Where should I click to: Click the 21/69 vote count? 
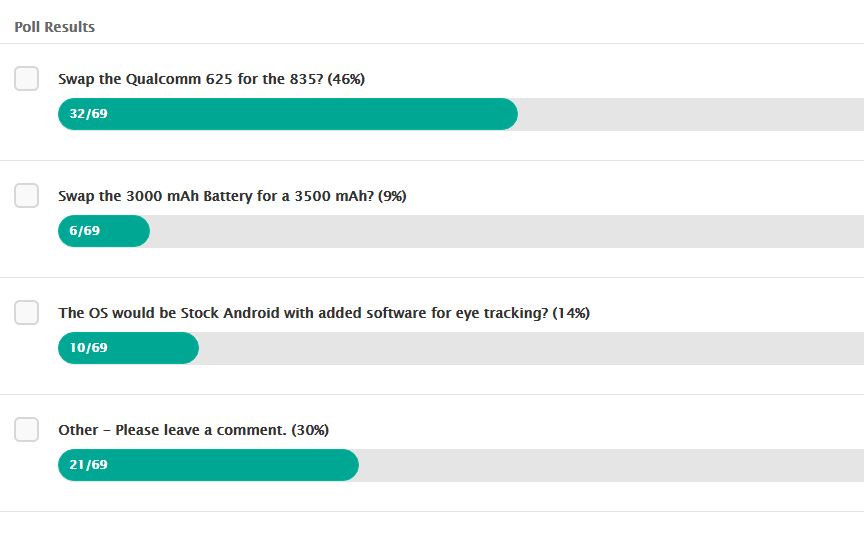click(88, 465)
